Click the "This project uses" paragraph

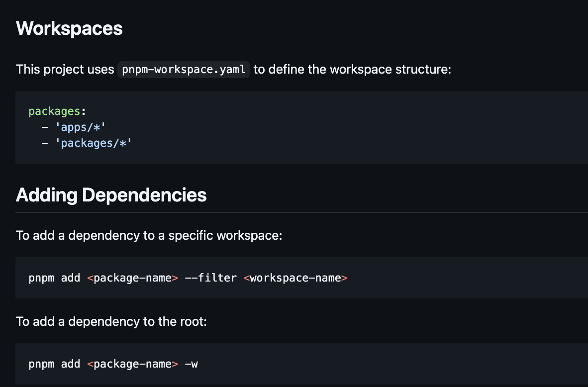point(65,69)
